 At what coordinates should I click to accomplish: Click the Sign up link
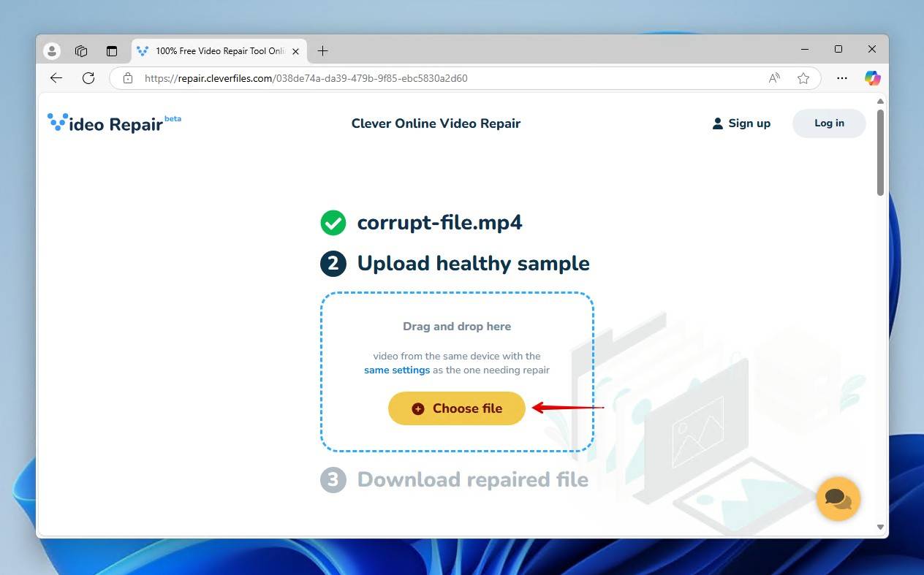pos(741,123)
